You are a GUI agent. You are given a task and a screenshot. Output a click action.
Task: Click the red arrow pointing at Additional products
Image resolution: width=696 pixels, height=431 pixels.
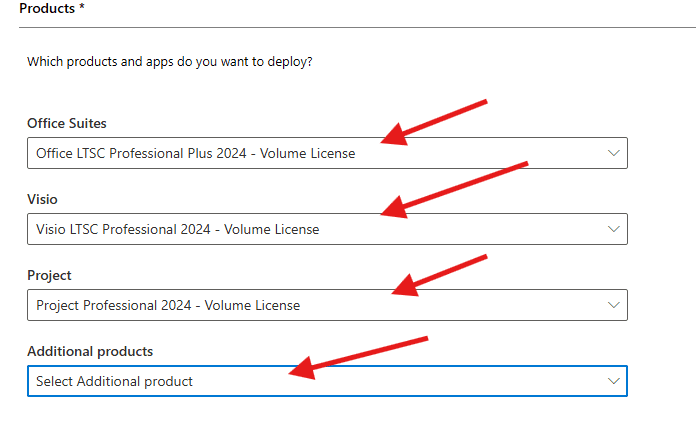(358, 357)
